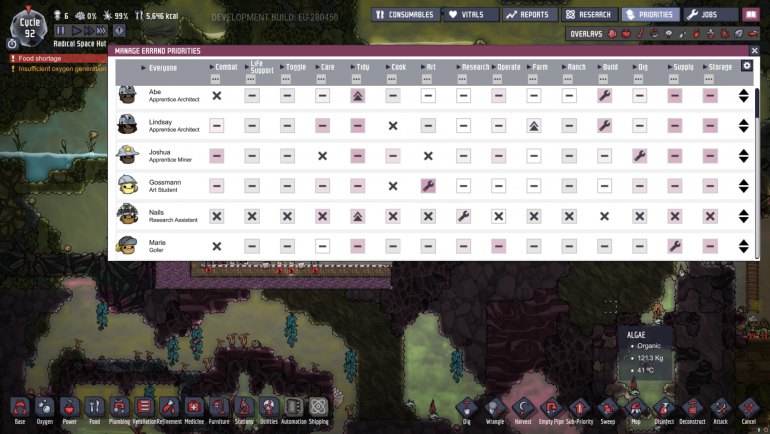Select the Cancel tool

click(x=748, y=411)
